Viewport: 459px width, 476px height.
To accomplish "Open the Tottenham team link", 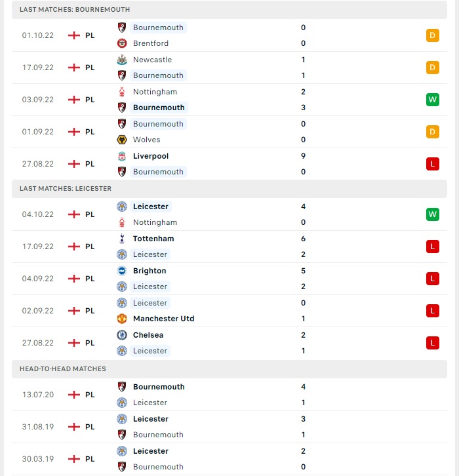I will click(153, 239).
